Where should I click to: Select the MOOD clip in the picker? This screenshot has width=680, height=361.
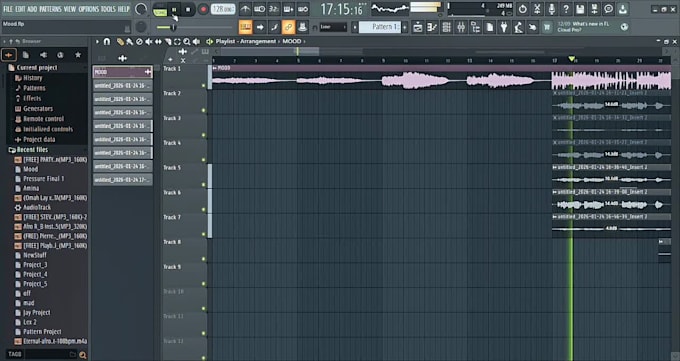[123, 72]
